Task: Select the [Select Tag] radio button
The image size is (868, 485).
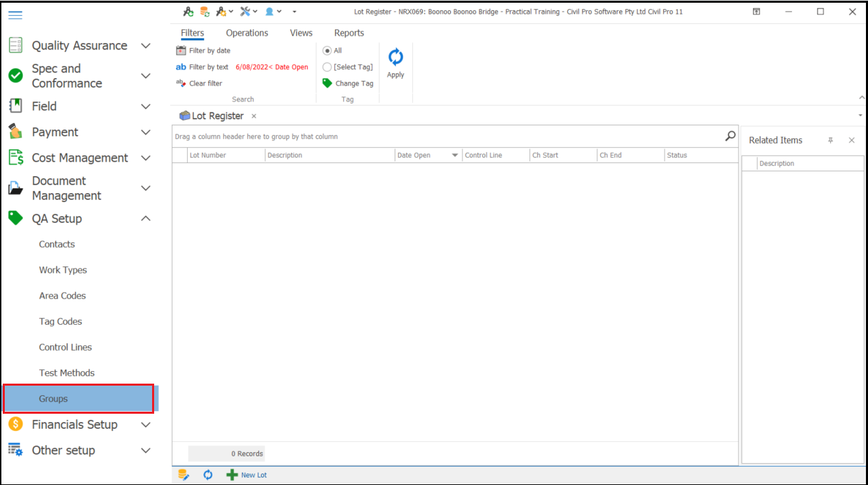Action: coord(327,67)
